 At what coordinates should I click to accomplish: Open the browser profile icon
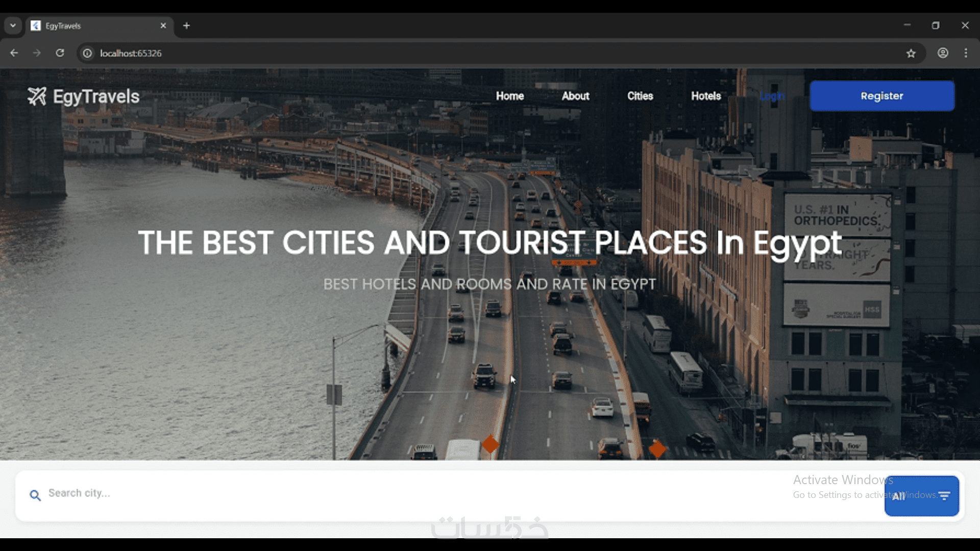943,53
